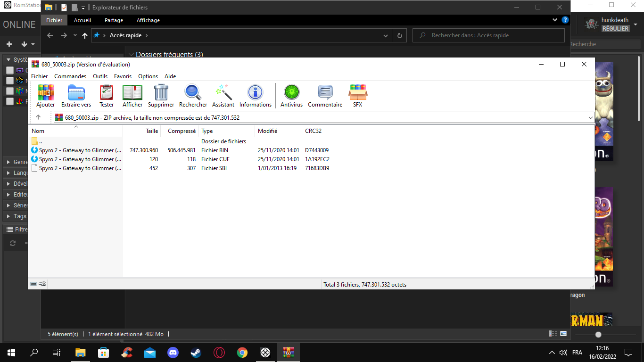Switch File Explorer to details view icon
Screen dimensions: 644x362
pos(553,334)
